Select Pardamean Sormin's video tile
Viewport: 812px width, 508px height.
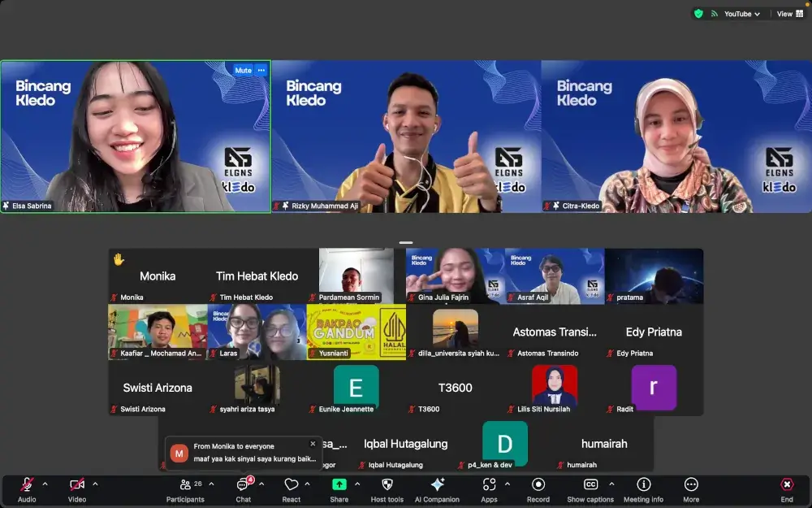(x=356, y=276)
